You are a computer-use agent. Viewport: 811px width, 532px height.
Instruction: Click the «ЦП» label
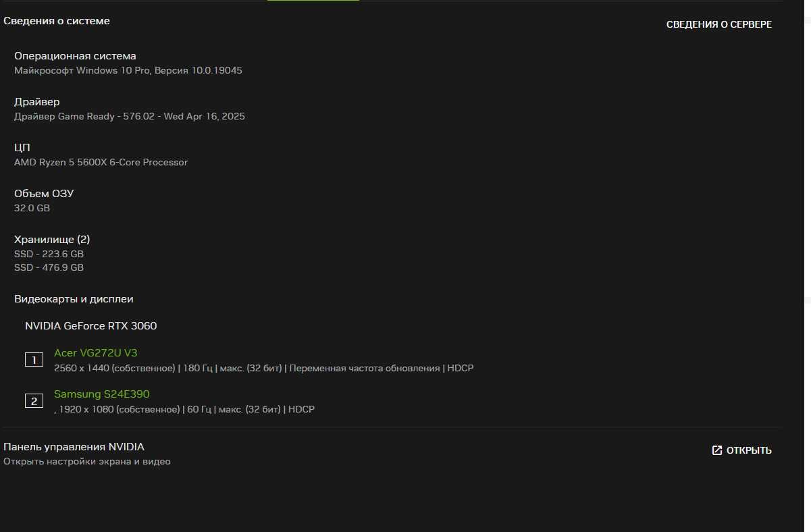[x=22, y=148]
